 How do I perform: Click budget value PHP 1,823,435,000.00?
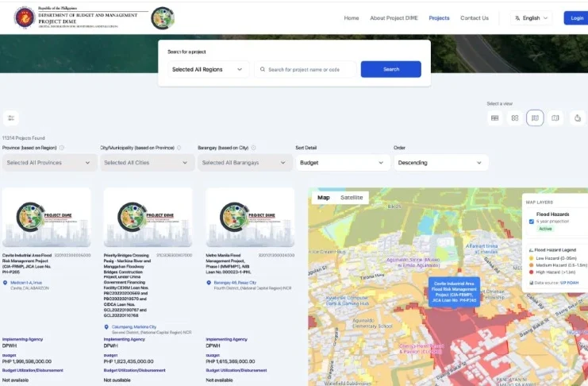(129, 361)
